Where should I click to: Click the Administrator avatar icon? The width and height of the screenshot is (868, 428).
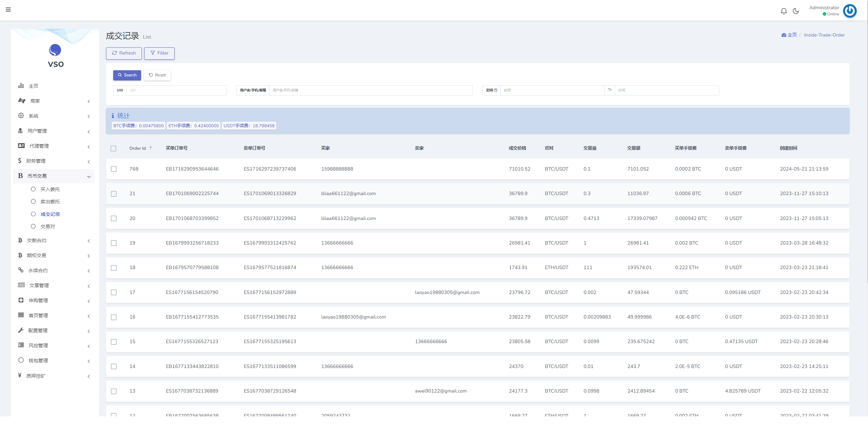tap(850, 11)
